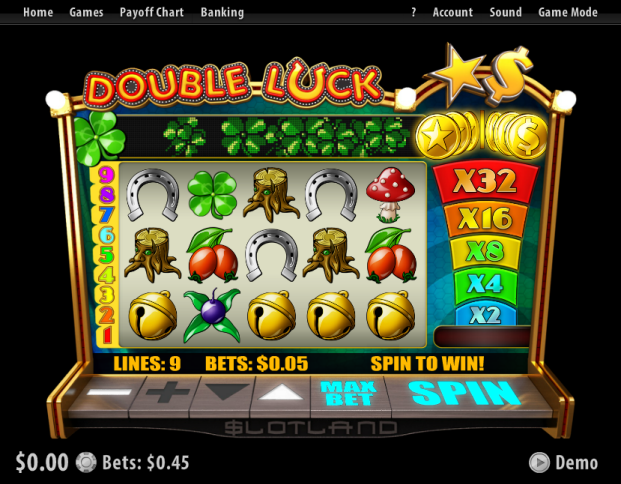Select payline number 1 indicator

coord(106,335)
